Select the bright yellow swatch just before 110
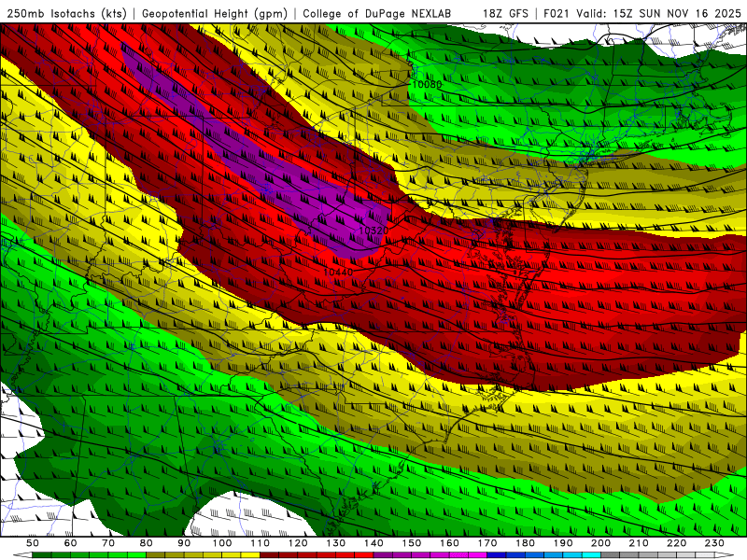The width and height of the screenshot is (747, 560). [x=250, y=555]
